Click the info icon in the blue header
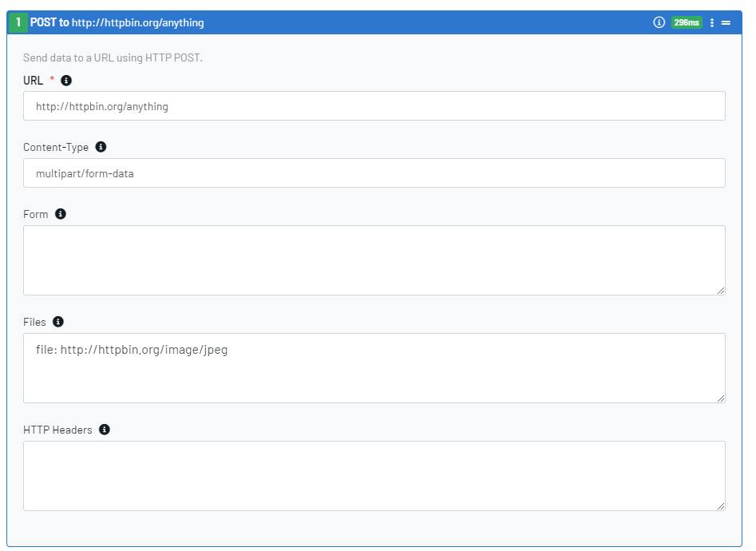 click(x=659, y=22)
